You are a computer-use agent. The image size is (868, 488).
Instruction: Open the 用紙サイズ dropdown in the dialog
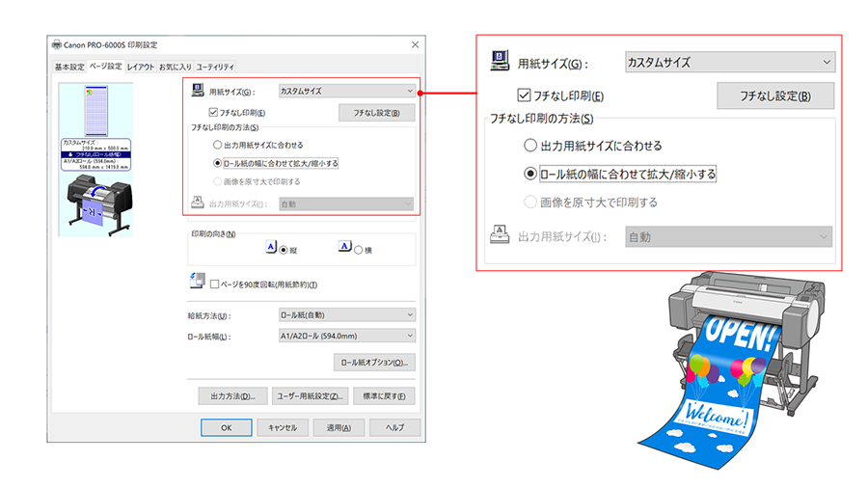pyautogui.click(x=346, y=92)
